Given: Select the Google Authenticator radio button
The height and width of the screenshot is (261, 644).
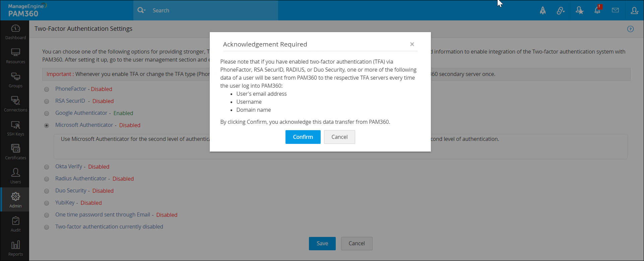Looking at the screenshot, I should 47,113.
